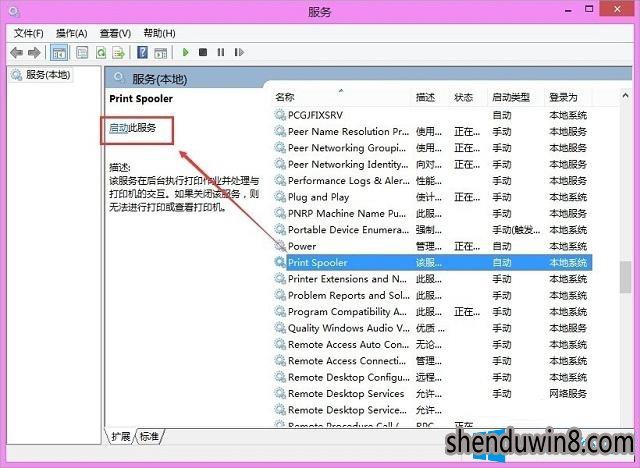Select Peer Name Resolution Pr... service
This screenshot has width=640, height=468.
433,131
